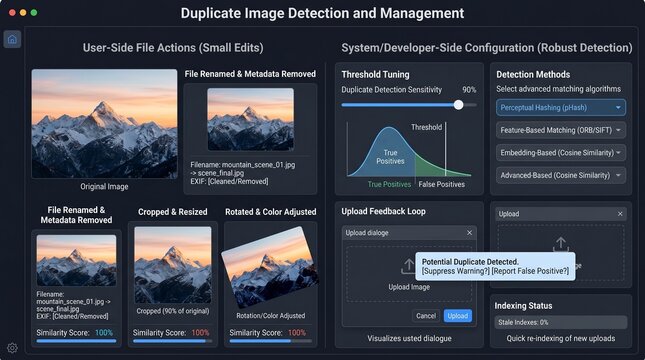Click the Detection Methods heading

[x=533, y=74]
